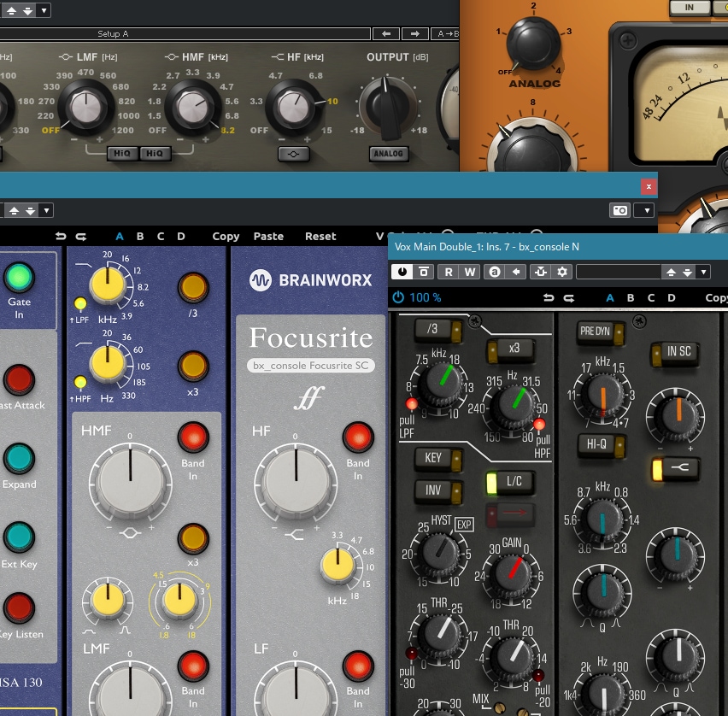The image size is (728, 716).
Task: Toggle the green Gate In button
Action: 19,277
